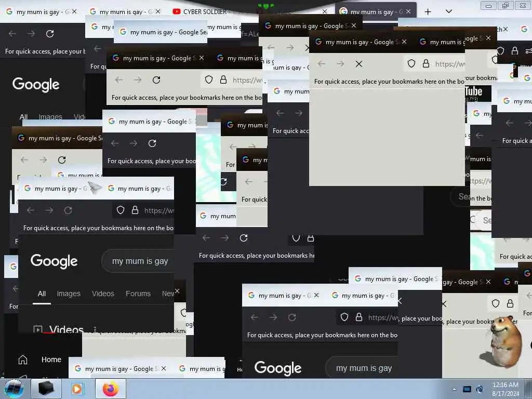Screen dimensions: 532x399
Task: Click the house icon in the YouTube sidebar
Action: (23, 360)
